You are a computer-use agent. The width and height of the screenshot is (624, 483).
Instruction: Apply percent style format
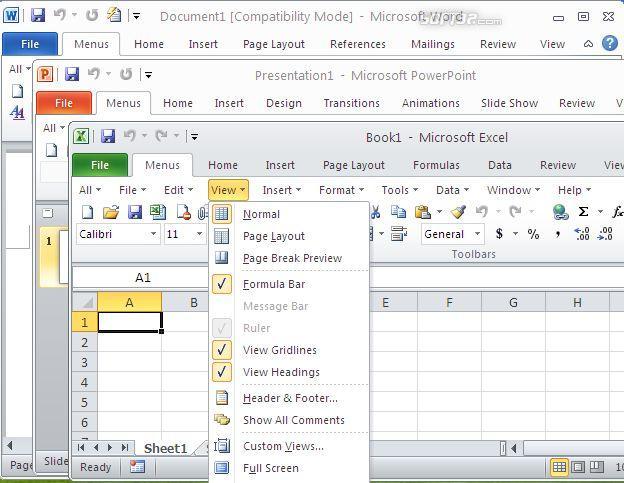tap(533, 234)
